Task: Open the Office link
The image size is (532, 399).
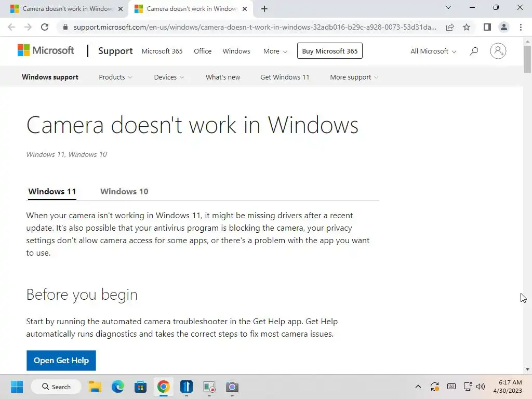Action: 203,51
